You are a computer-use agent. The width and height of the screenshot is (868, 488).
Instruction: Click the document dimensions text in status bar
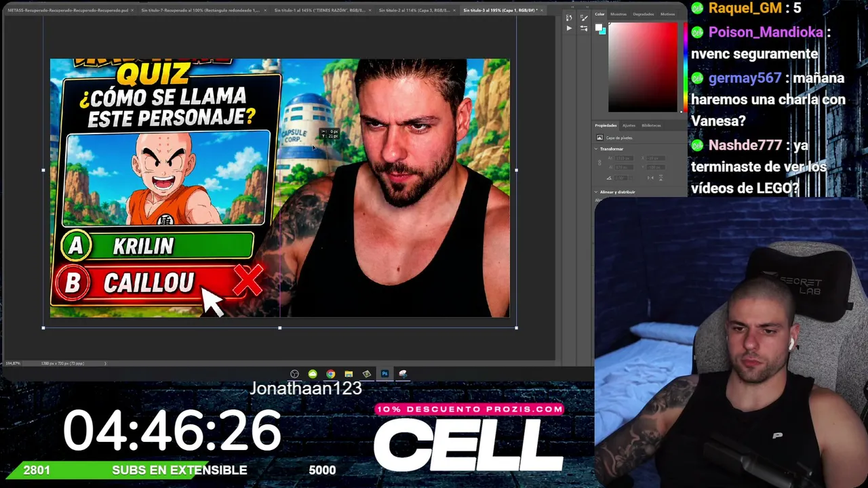63,363
